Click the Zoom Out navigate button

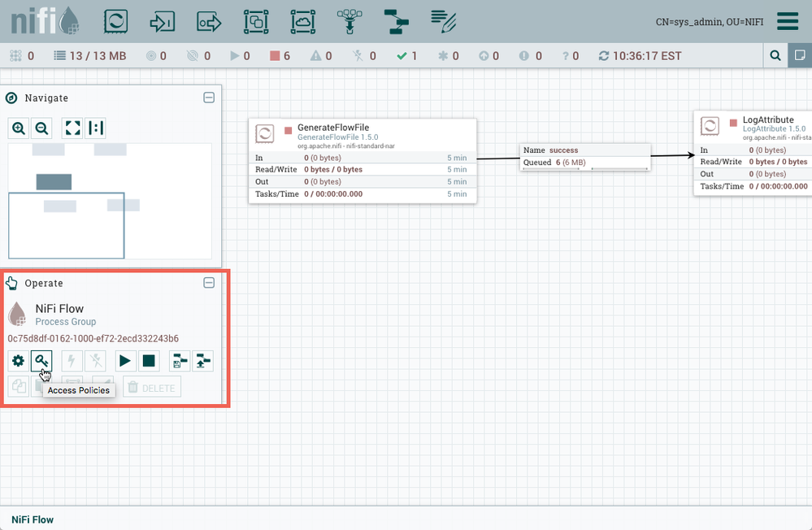pyautogui.click(x=42, y=128)
